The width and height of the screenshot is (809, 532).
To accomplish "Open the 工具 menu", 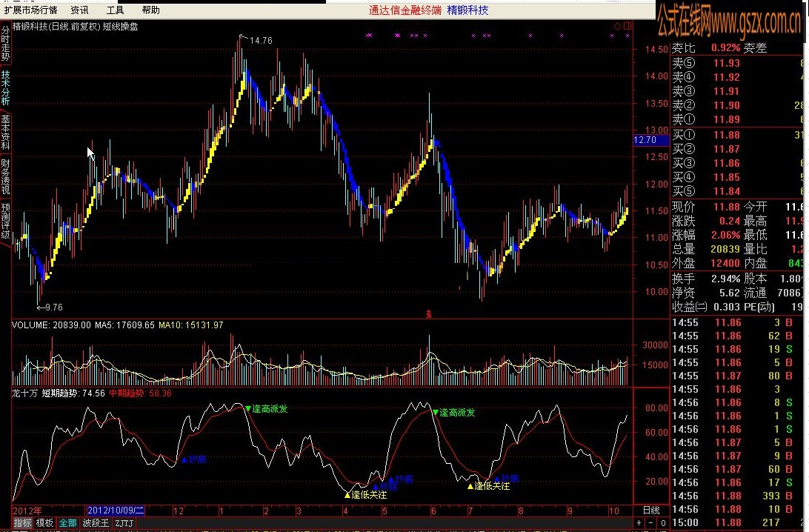I will pyautogui.click(x=115, y=10).
